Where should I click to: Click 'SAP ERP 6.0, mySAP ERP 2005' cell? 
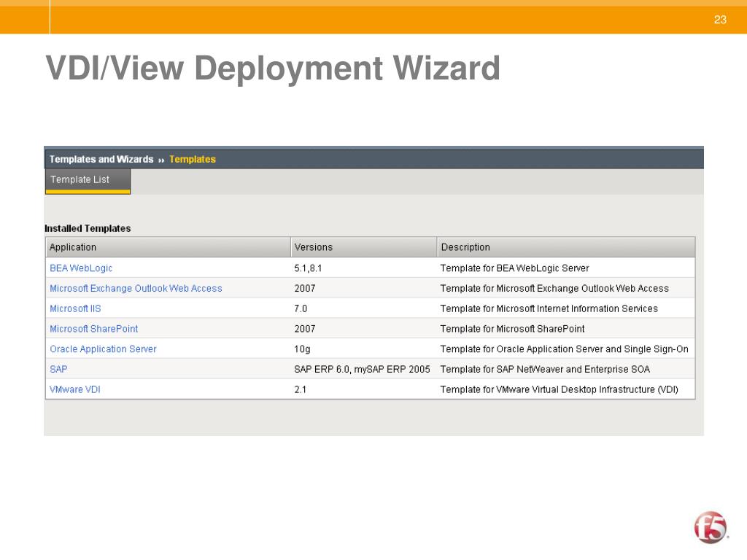362,369
